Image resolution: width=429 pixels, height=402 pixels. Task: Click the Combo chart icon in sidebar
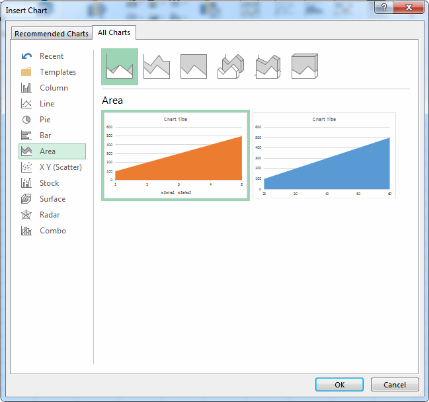pos(26,231)
